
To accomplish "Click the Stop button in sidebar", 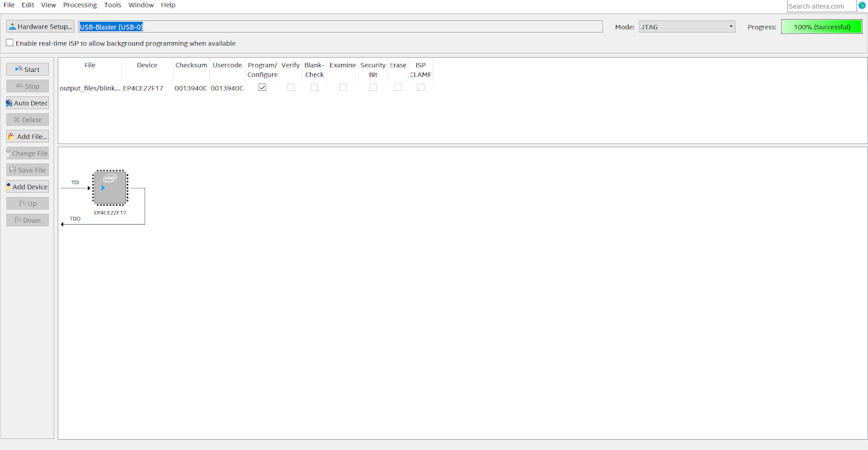I will point(27,86).
